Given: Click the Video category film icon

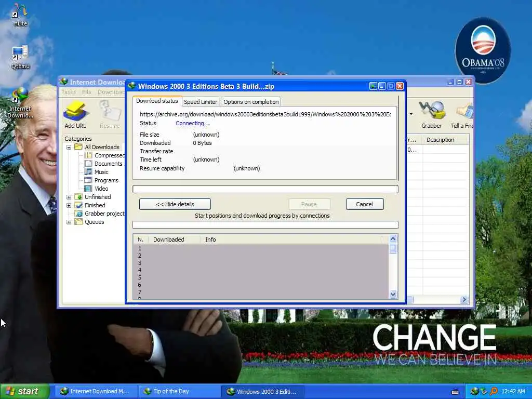Looking at the screenshot, I should click(88, 189).
